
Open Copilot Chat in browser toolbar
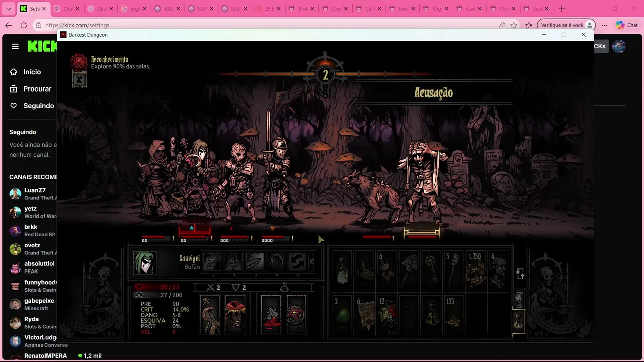click(x=626, y=25)
